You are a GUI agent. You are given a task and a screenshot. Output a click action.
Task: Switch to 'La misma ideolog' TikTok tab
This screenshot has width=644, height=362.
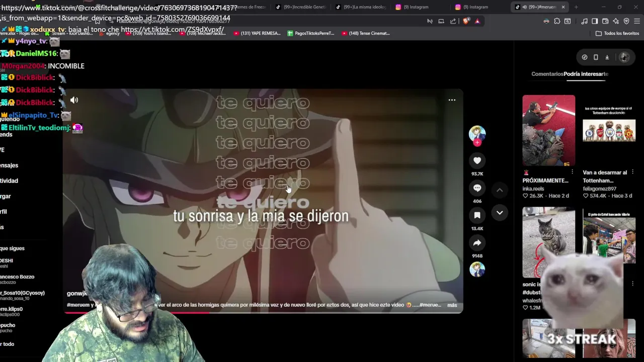(361, 7)
